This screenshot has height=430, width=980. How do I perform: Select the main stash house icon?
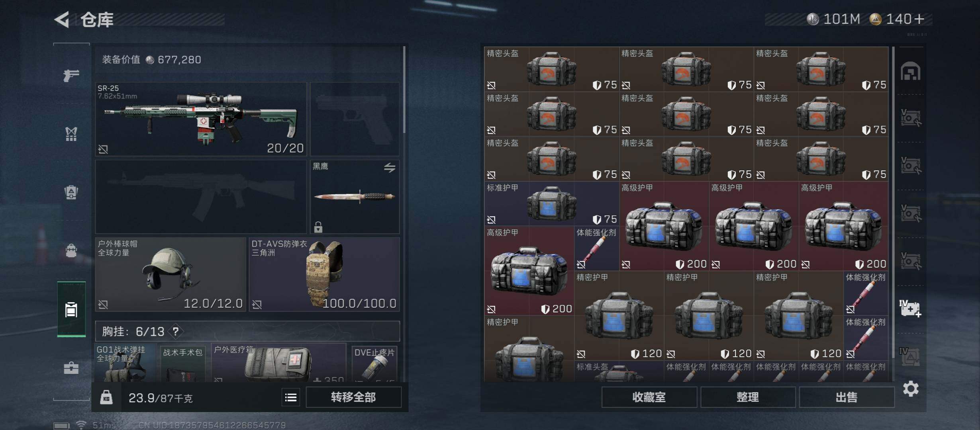[x=911, y=71]
